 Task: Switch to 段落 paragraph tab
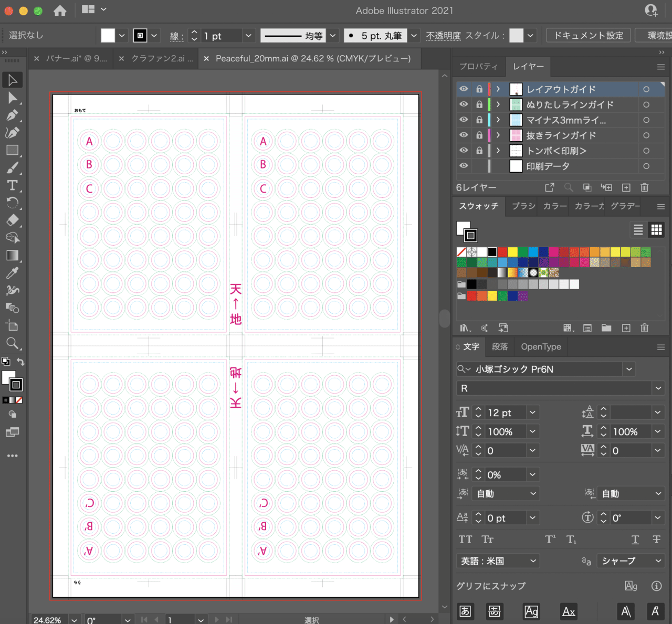(500, 347)
